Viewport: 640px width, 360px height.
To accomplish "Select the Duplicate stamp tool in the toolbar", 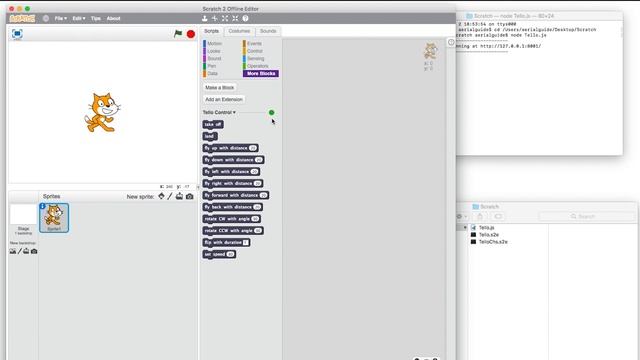I will [204, 18].
